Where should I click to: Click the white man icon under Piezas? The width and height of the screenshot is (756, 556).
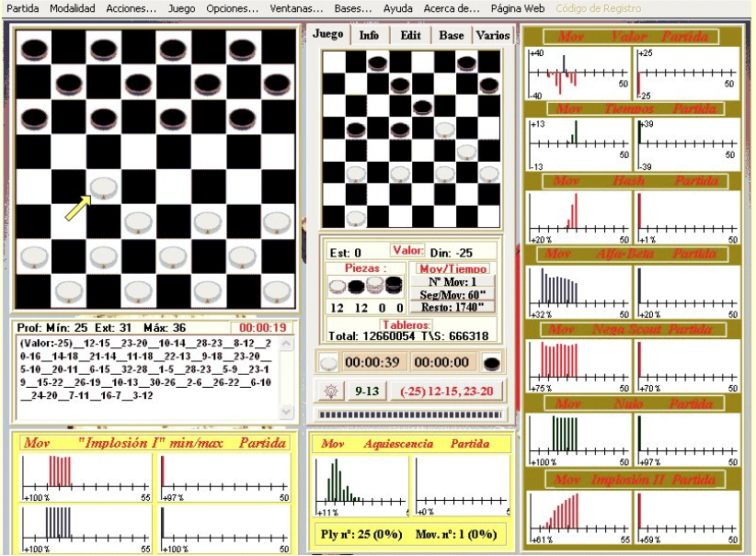pyautogui.click(x=338, y=287)
